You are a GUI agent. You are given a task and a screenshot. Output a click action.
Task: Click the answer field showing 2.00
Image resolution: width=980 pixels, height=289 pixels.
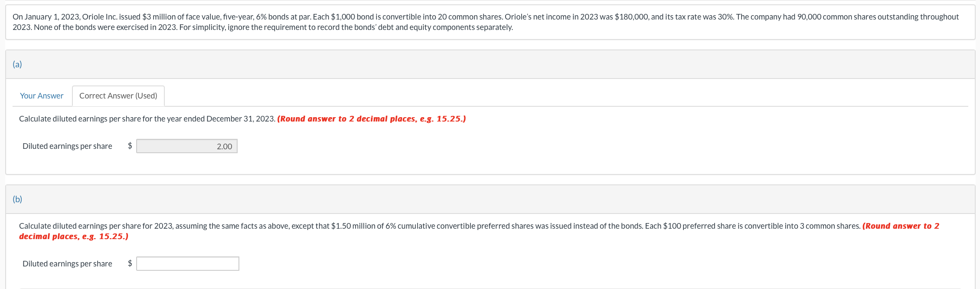[186, 146]
